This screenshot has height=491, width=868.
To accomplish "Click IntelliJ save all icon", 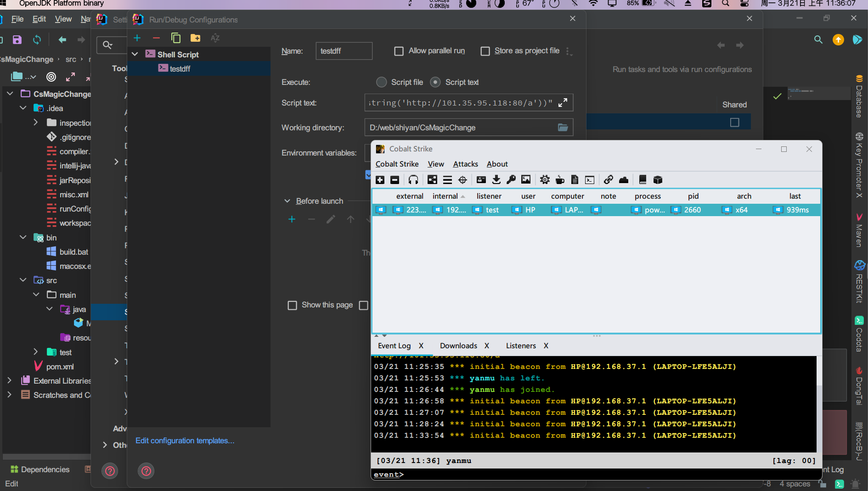I will (17, 40).
